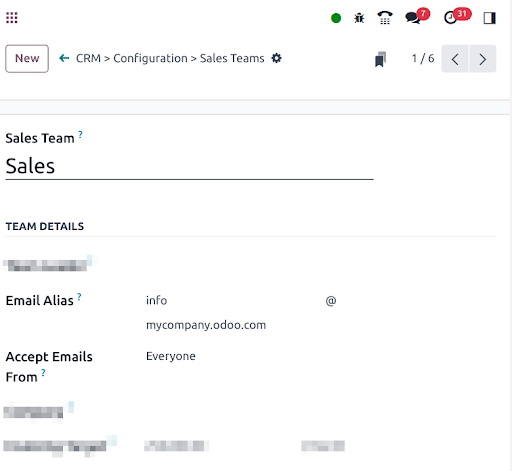
Task: Open activities clock with 31 badge
Action: (x=457, y=17)
